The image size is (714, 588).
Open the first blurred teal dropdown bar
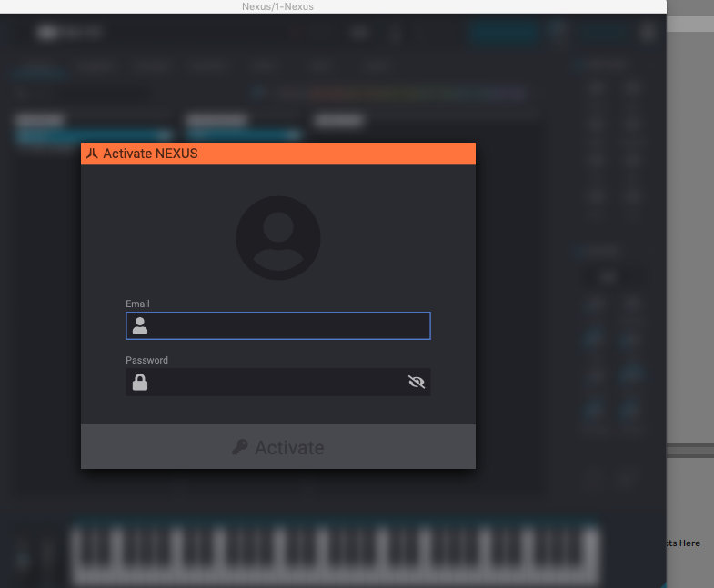pyautogui.click(x=95, y=135)
